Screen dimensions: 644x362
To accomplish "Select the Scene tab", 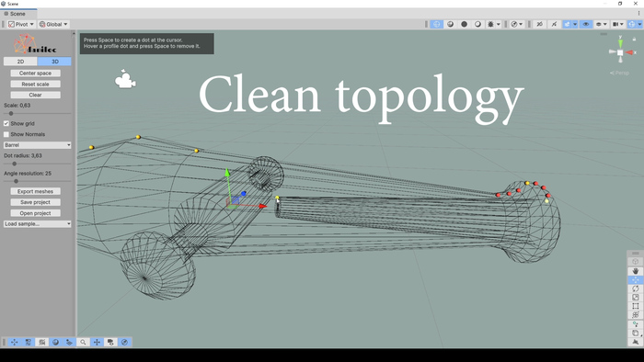I will [16, 14].
